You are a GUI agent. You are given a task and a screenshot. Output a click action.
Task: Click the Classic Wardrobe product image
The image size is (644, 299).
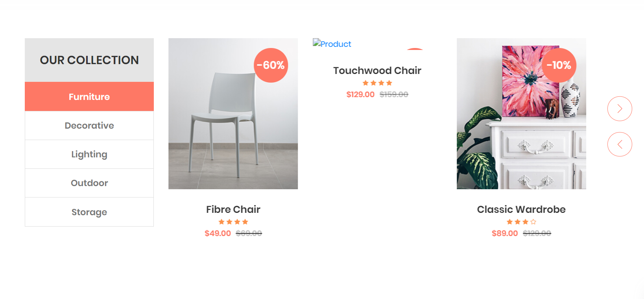point(521,114)
